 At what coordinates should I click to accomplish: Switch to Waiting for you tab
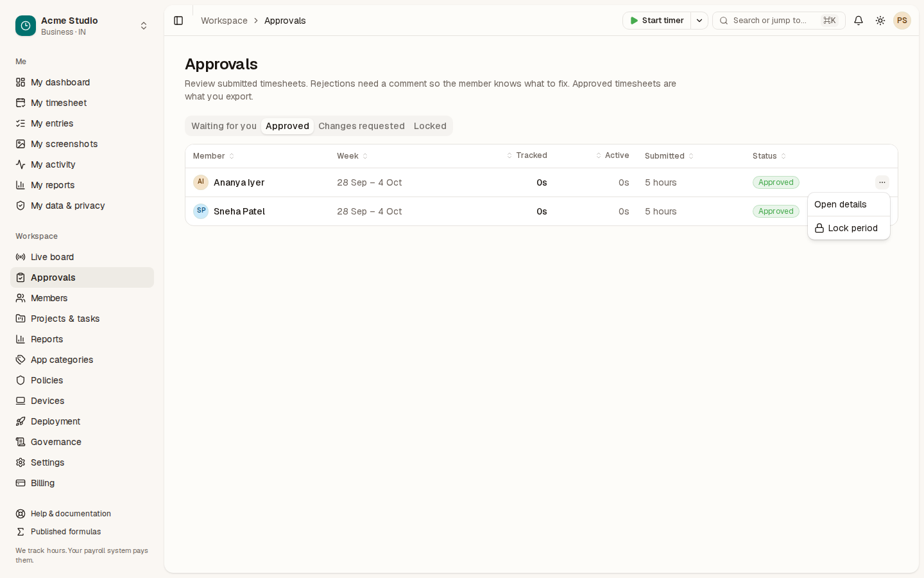click(x=224, y=126)
